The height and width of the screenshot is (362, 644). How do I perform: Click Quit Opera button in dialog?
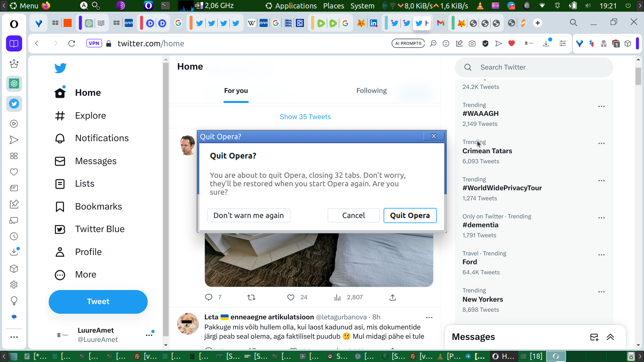tap(410, 215)
